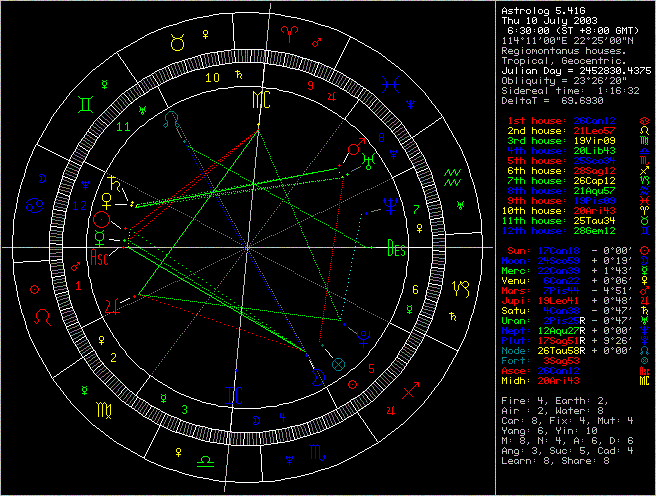Click the red Mars glyph inside the chart wheel
This screenshot has width=656, height=496.
(352, 146)
